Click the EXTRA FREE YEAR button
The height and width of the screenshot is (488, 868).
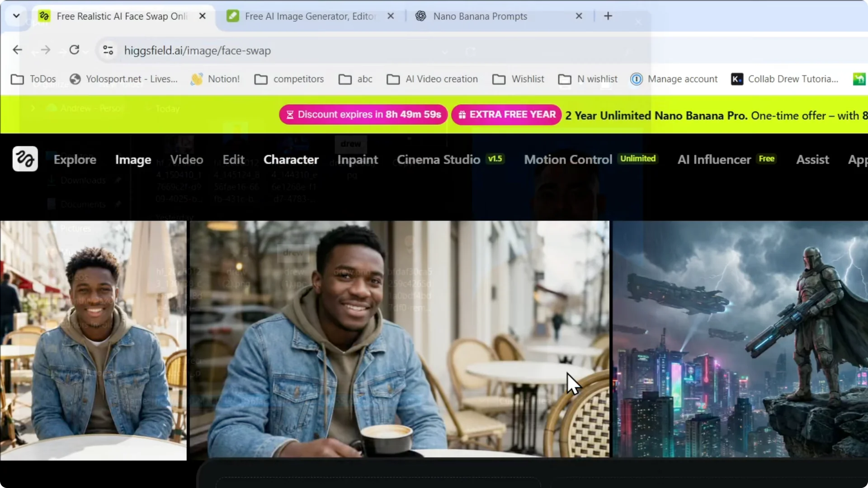[x=506, y=115]
